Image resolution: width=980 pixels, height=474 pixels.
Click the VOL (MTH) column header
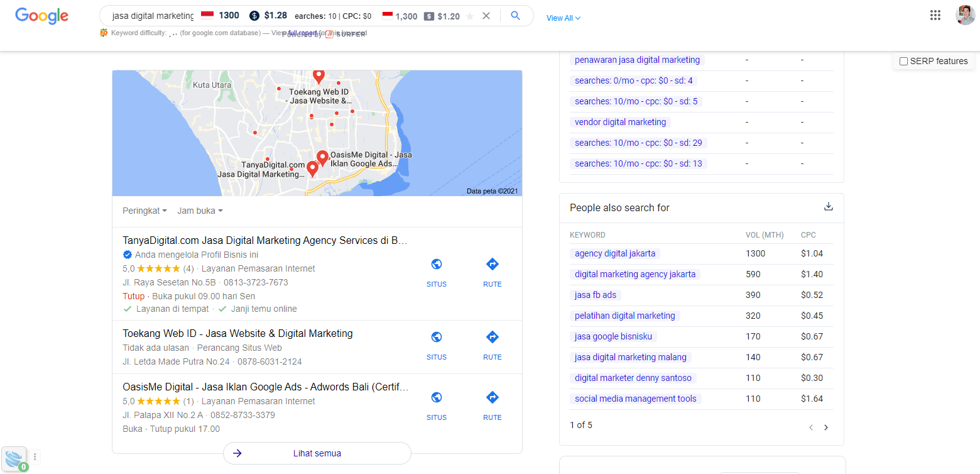pyautogui.click(x=765, y=235)
